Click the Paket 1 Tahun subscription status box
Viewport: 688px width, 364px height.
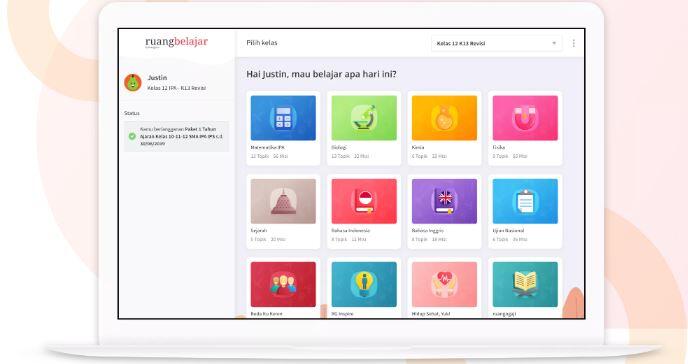[x=176, y=136]
